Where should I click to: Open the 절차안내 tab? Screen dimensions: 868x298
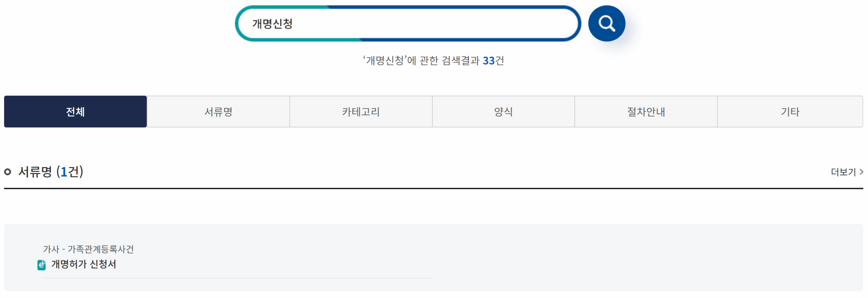646,112
